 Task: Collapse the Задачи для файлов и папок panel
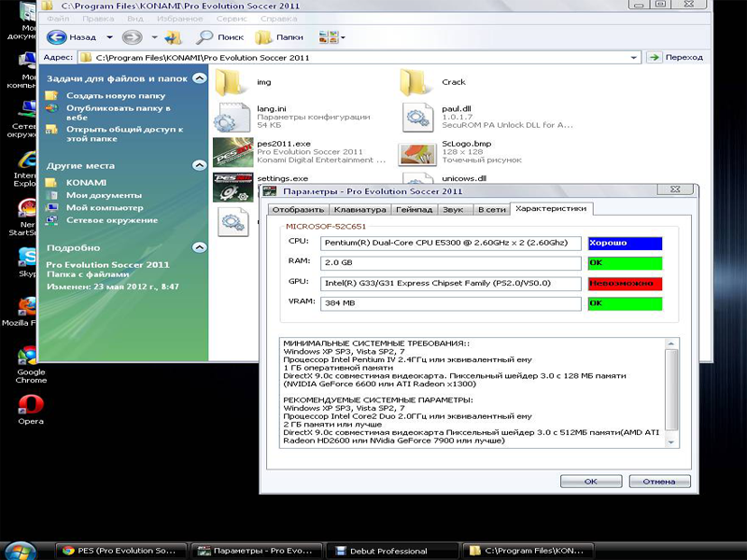pyautogui.click(x=198, y=80)
